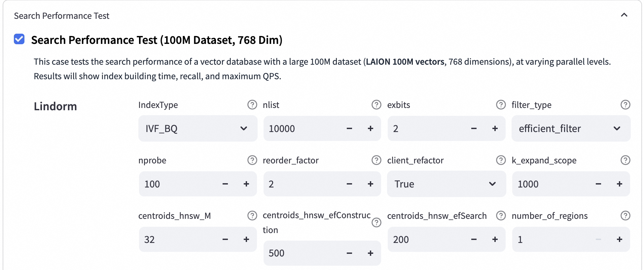Increase number_of_regions with plus button
The image size is (644, 270).
pos(620,239)
